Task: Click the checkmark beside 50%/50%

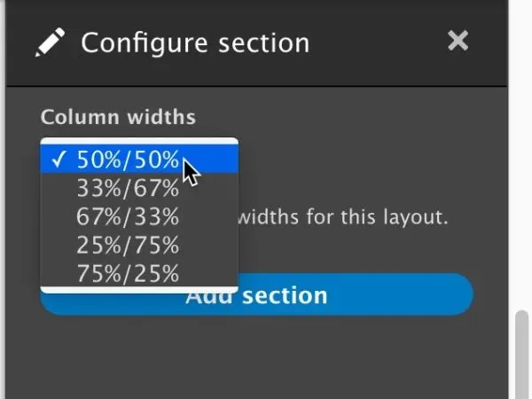Action: coord(59,160)
